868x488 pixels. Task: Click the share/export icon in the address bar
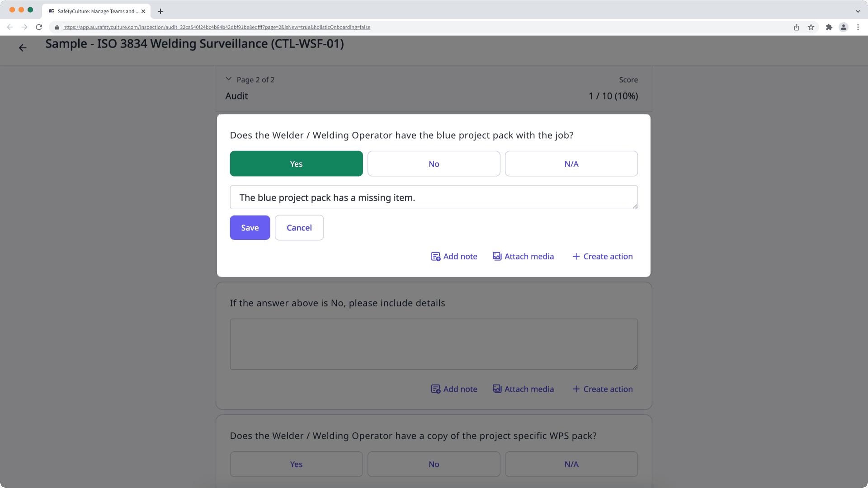coord(797,27)
